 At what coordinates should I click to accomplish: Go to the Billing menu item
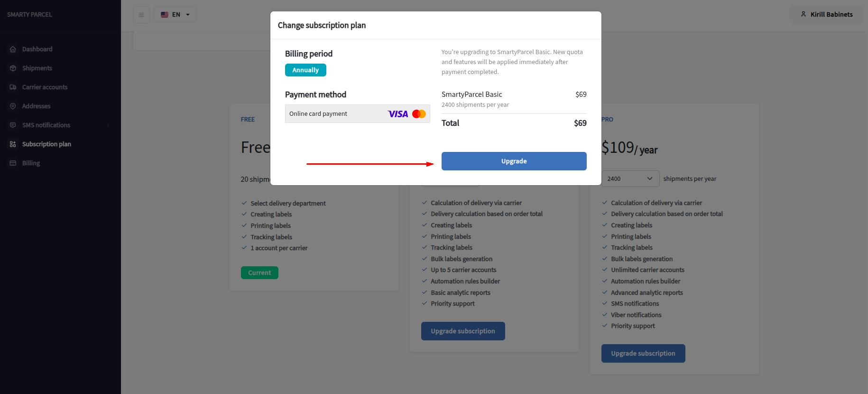tap(31, 163)
